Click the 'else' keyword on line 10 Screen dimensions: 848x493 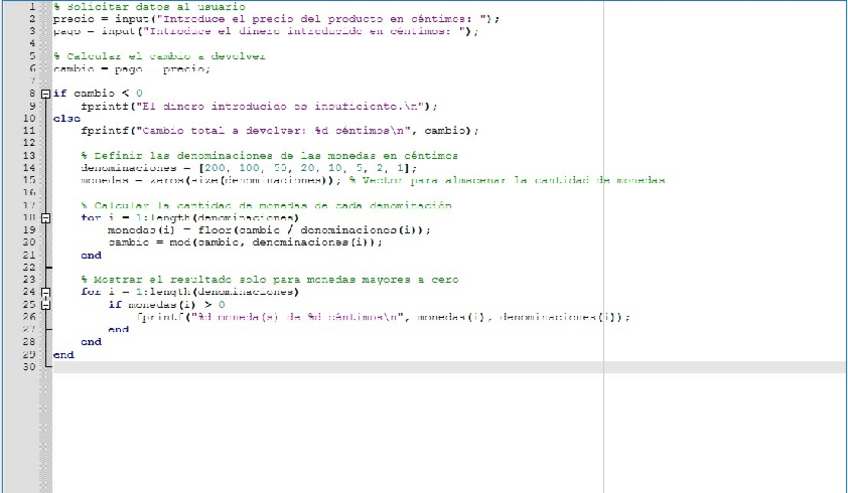(66, 118)
